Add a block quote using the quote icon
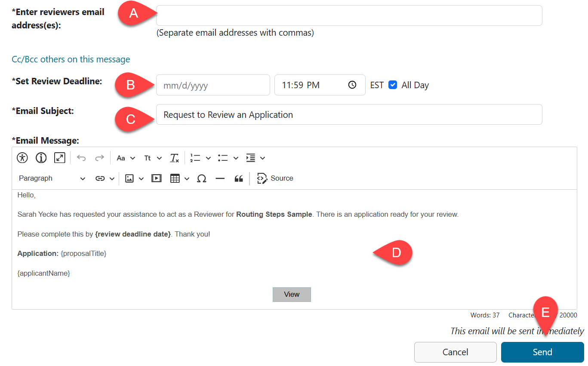Image resolution: width=588 pixels, height=366 pixels. [239, 178]
